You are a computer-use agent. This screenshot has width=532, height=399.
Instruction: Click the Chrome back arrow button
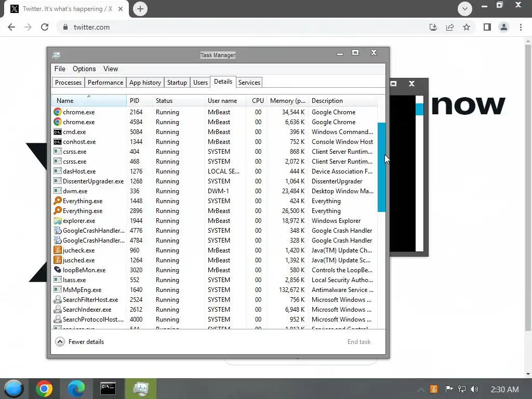click(11, 27)
